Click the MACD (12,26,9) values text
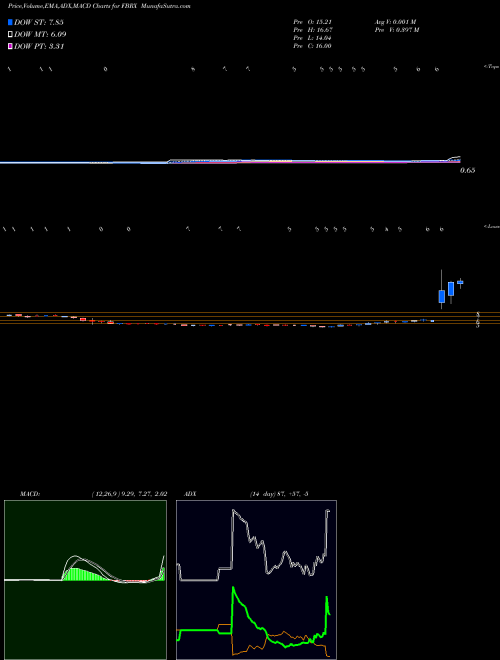 129,494
